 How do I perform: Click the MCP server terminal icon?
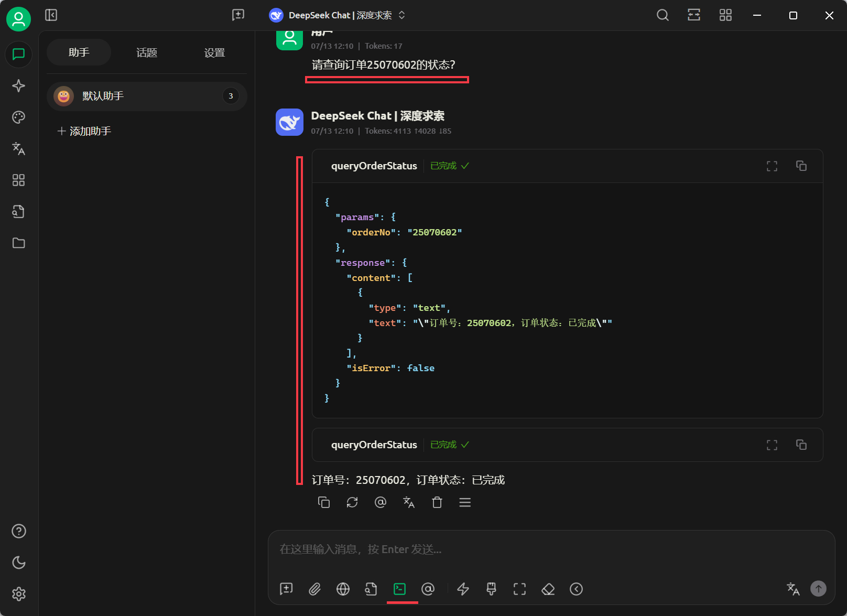(399, 589)
